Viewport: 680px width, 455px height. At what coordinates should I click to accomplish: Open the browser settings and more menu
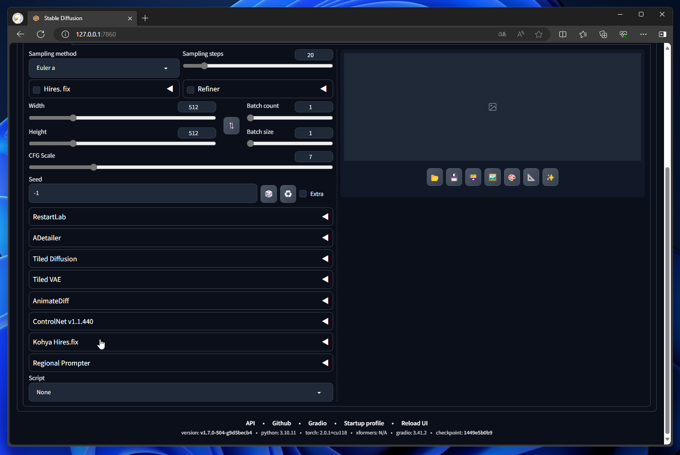(x=643, y=34)
